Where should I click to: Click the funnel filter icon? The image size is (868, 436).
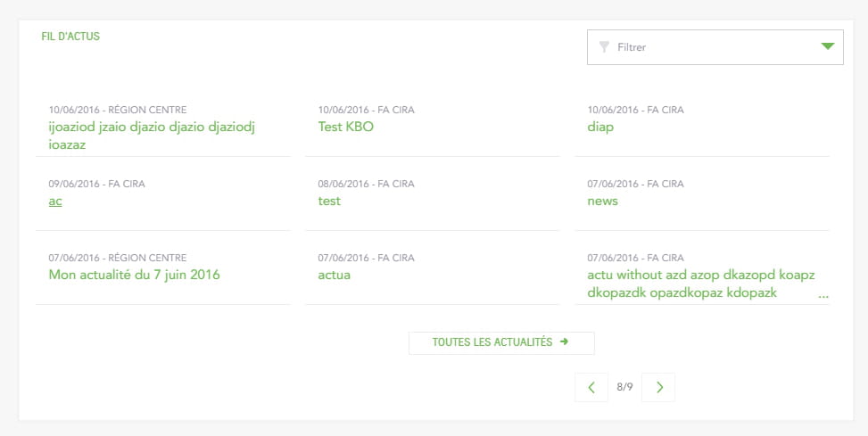click(x=605, y=47)
